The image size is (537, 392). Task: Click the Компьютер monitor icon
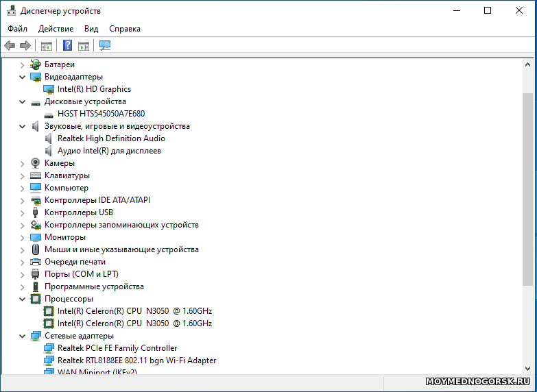(36, 188)
